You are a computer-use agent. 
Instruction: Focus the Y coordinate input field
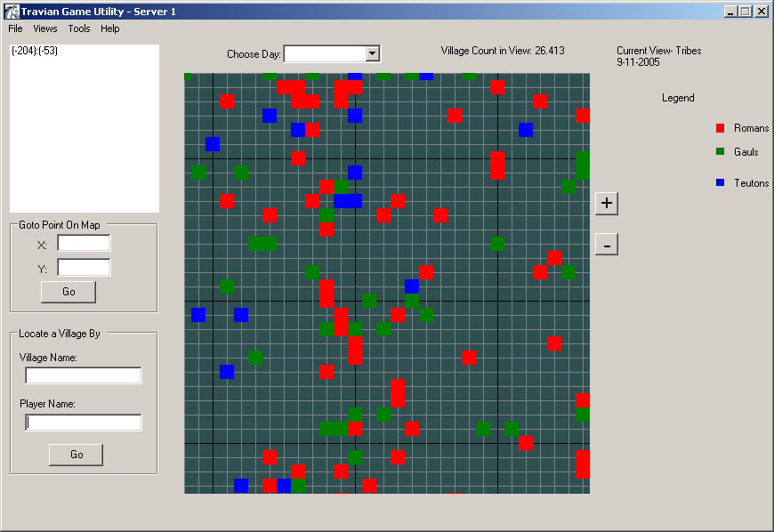click(84, 268)
